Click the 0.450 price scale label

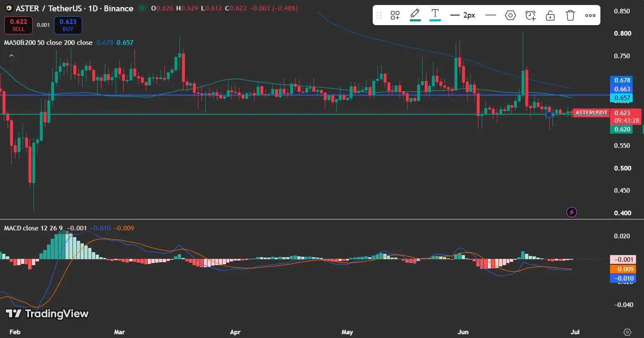coord(622,191)
